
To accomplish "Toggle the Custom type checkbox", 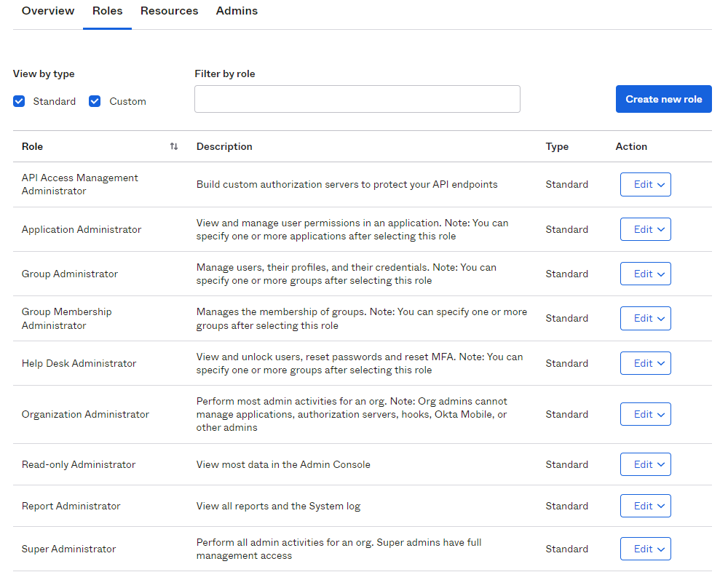I will pyautogui.click(x=95, y=101).
